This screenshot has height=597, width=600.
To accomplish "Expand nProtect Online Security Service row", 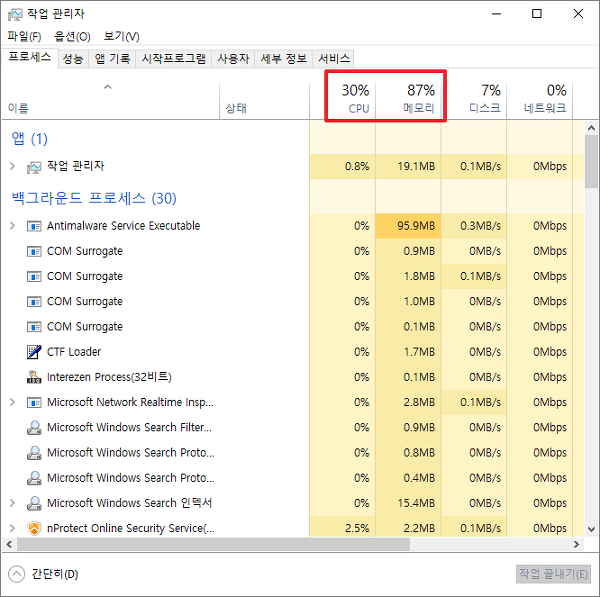I will 12,528.
